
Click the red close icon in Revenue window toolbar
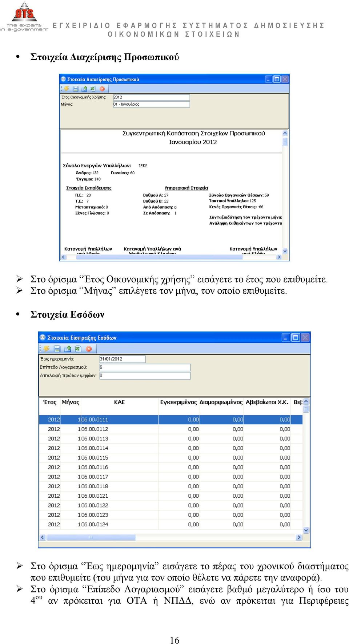88,349
